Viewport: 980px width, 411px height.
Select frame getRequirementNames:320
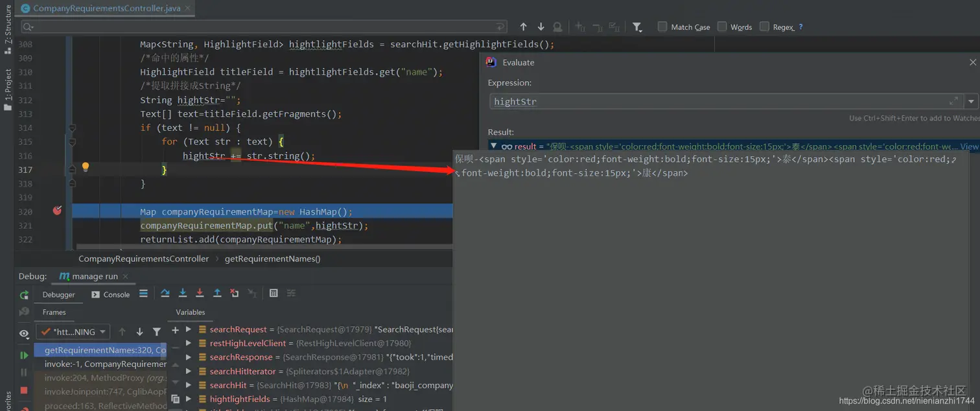click(100, 350)
